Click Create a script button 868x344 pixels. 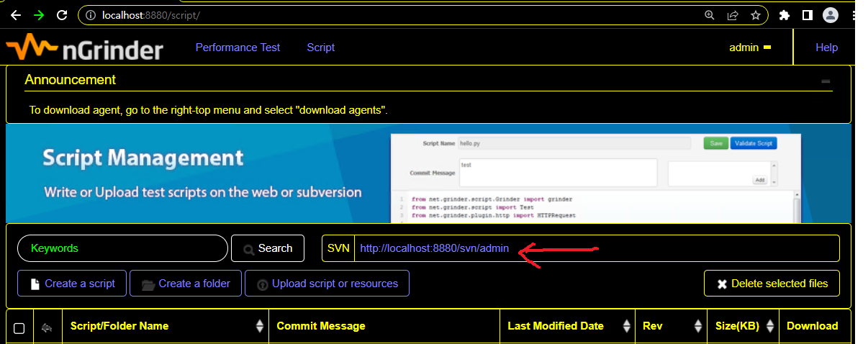coord(72,284)
